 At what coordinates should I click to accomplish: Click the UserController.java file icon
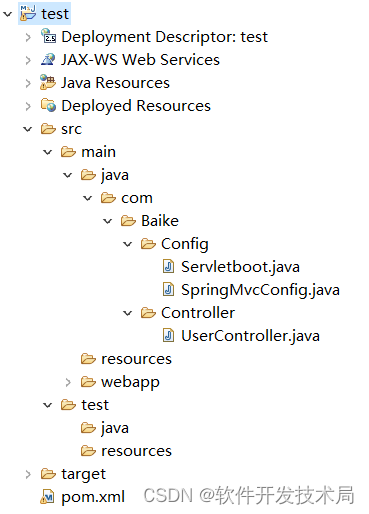pos(168,336)
